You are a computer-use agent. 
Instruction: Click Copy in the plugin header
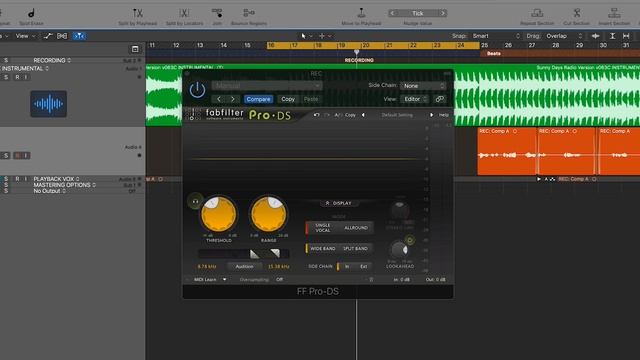coord(288,99)
